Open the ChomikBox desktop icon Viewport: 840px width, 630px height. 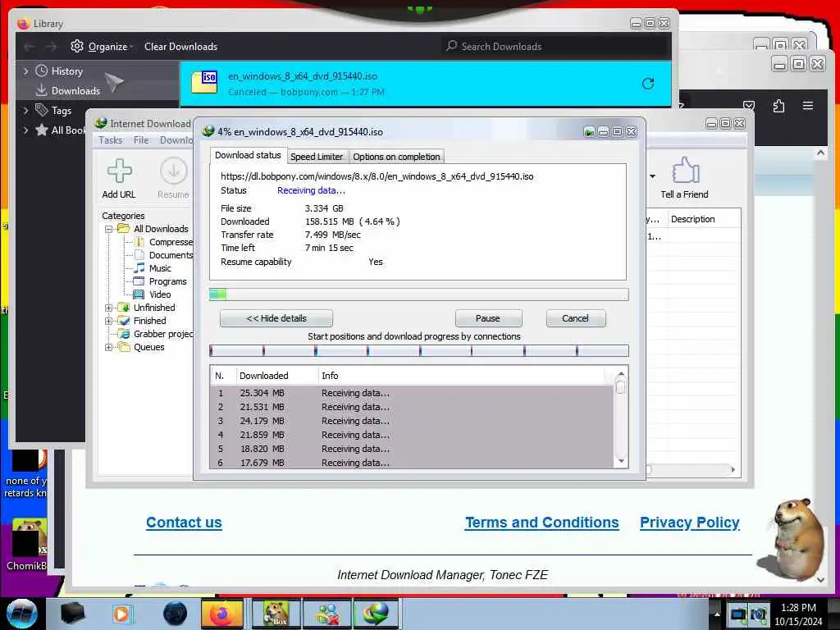pos(27,545)
